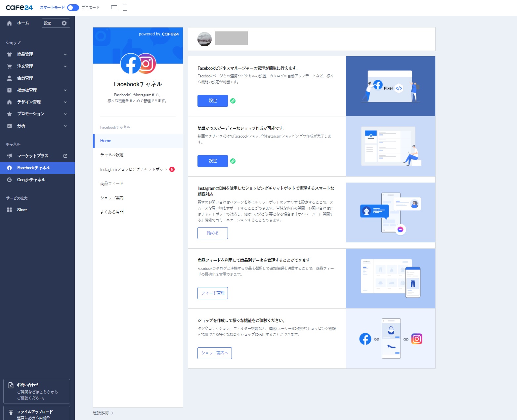Click the board icon for 掲示板管理
517x420 pixels.
[9, 90]
